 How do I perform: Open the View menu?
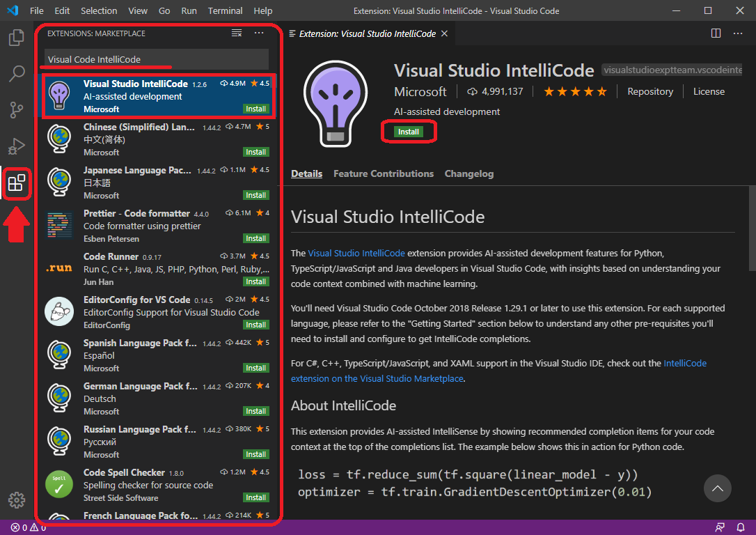pos(138,10)
